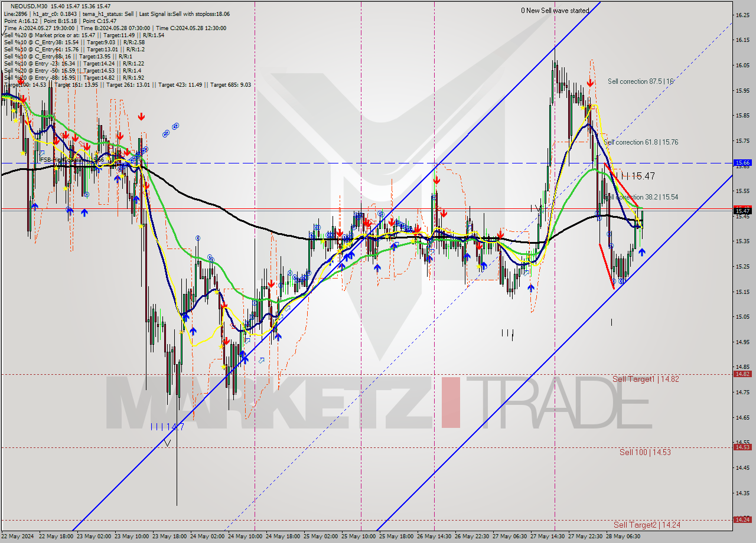Click 'Sell correction 87.5 | 16' label
The height and width of the screenshot is (543, 756).
pyautogui.click(x=640, y=81)
